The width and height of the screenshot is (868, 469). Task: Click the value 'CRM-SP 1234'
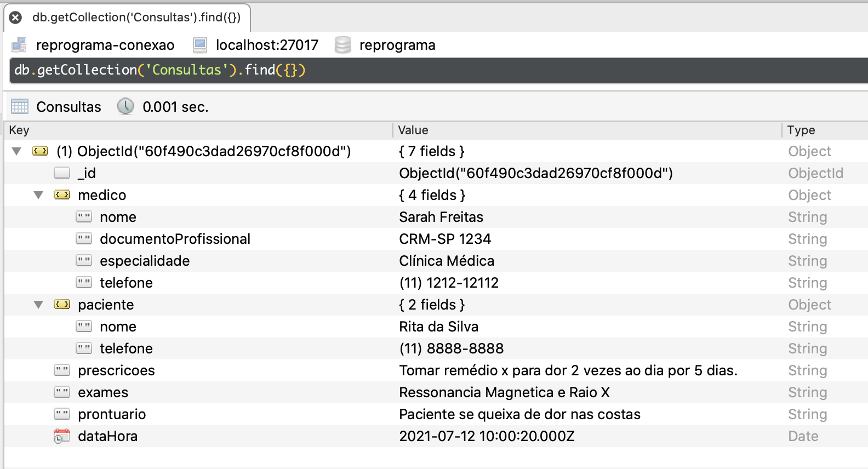coord(445,239)
